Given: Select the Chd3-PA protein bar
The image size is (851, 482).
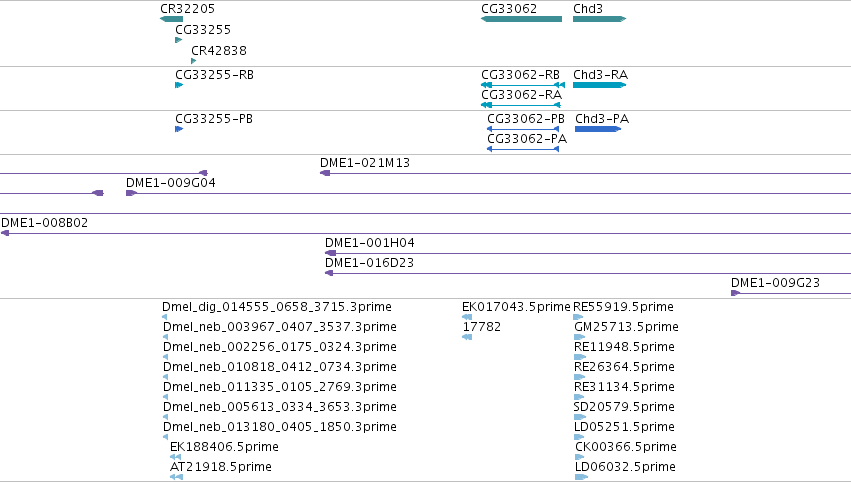Looking at the screenshot, I should (598, 129).
